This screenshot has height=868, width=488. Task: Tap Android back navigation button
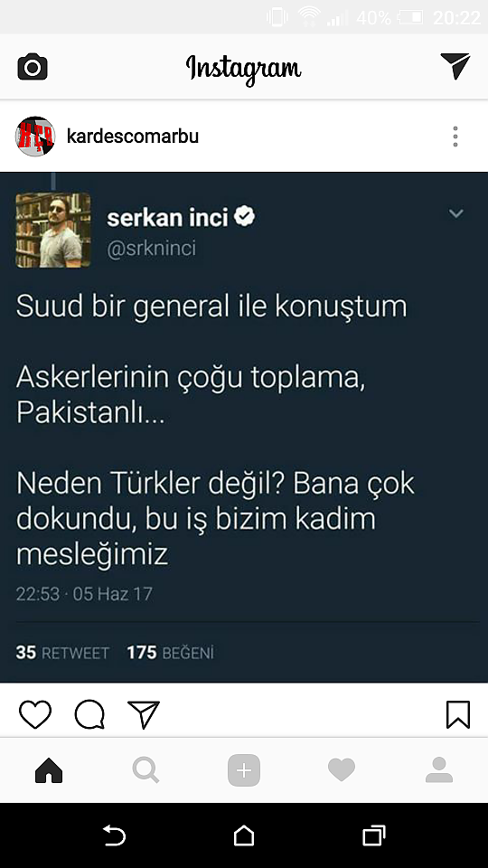click(x=115, y=835)
